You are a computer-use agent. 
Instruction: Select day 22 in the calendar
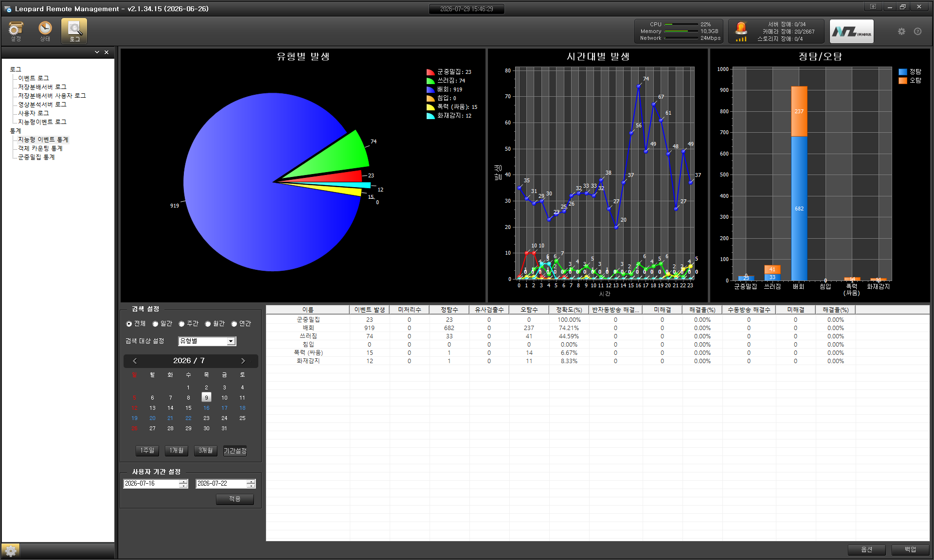tap(188, 418)
